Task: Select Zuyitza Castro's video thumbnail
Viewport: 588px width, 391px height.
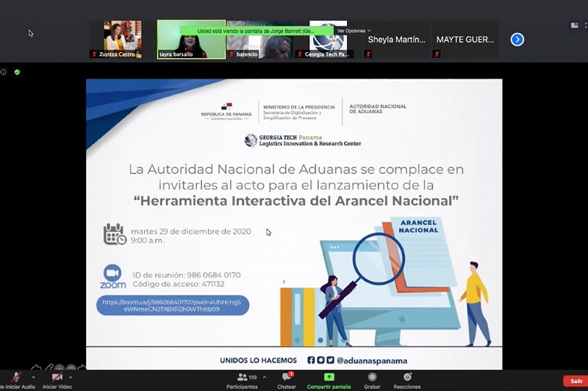Action: [123, 40]
